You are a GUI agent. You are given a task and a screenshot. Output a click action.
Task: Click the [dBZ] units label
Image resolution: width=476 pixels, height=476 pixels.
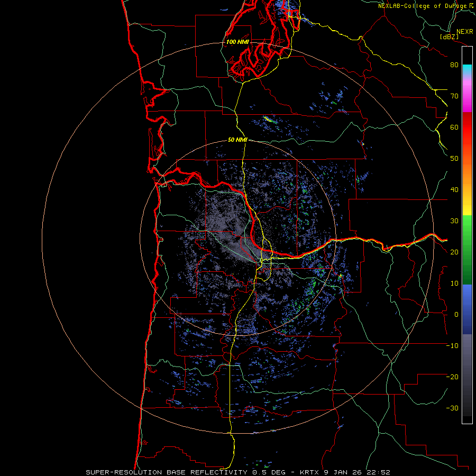point(449,36)
